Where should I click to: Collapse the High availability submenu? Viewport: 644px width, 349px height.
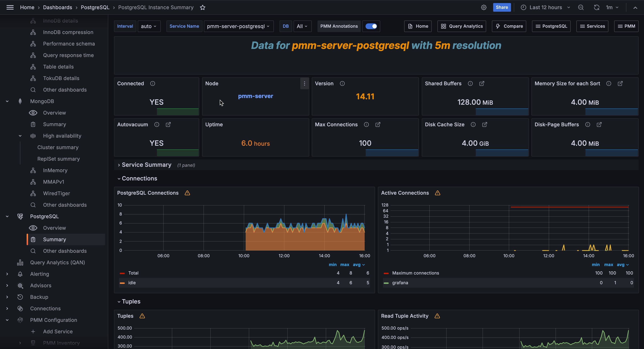point(20,136)
